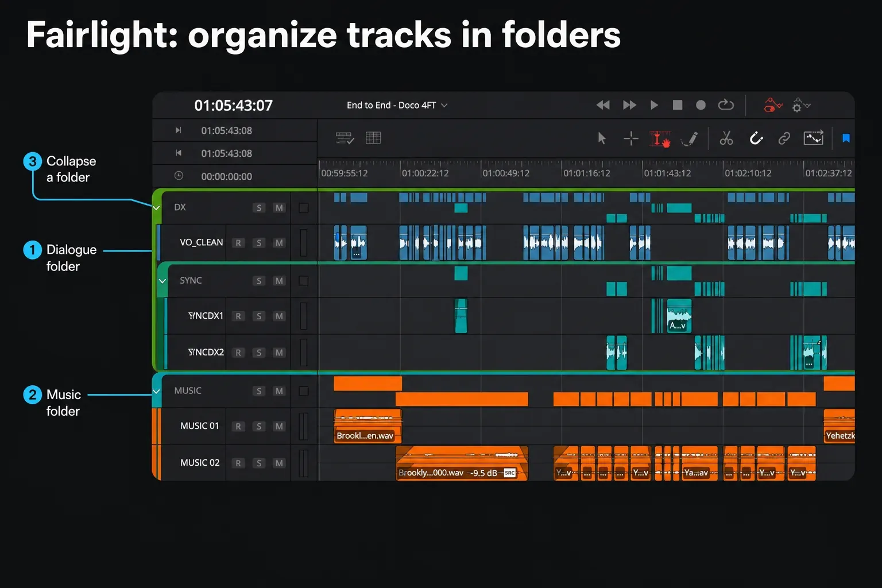Mute the SYNC folder
The image size is (882, 588).
[x=279, y=281]
